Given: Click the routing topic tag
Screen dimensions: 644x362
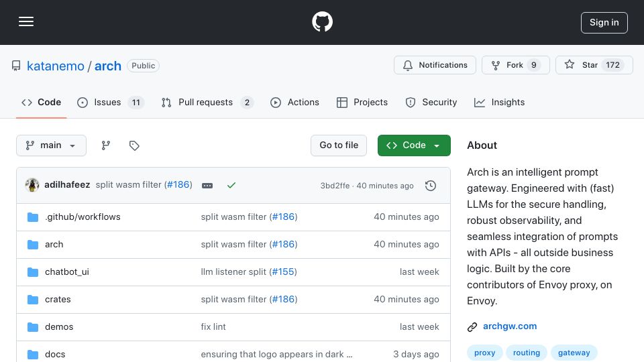Looking at the screenshot, I should pos(527,353).
